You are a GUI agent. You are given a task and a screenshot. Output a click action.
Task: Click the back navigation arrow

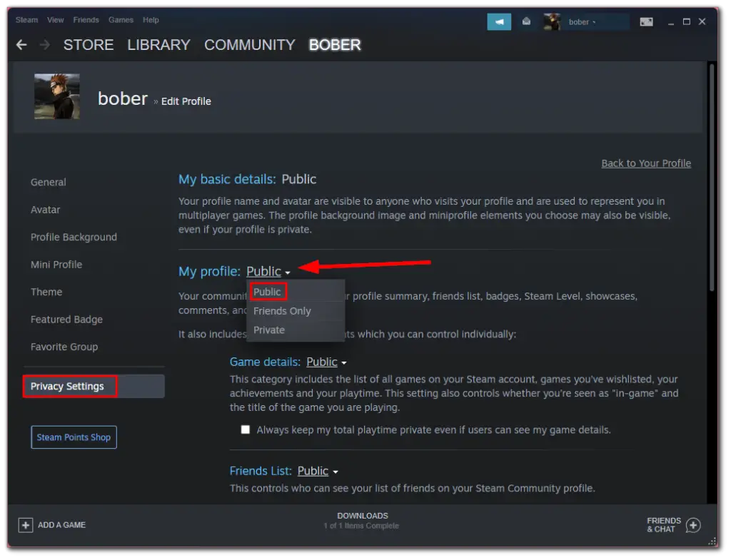pos(21,44)
